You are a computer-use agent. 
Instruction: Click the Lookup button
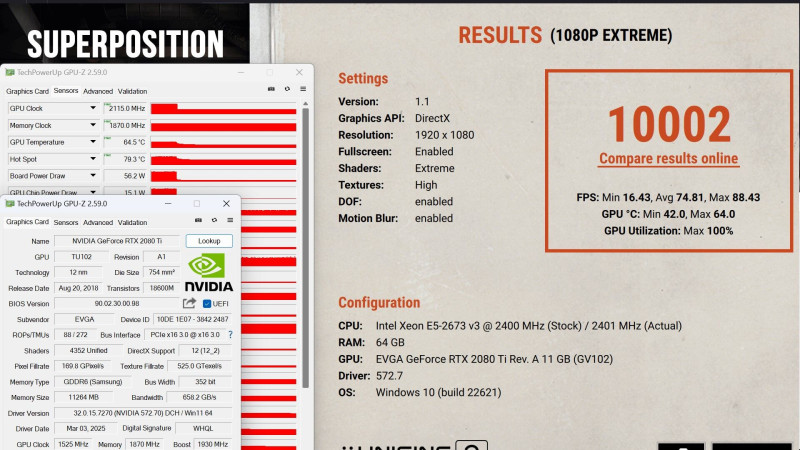click(209, 241)
